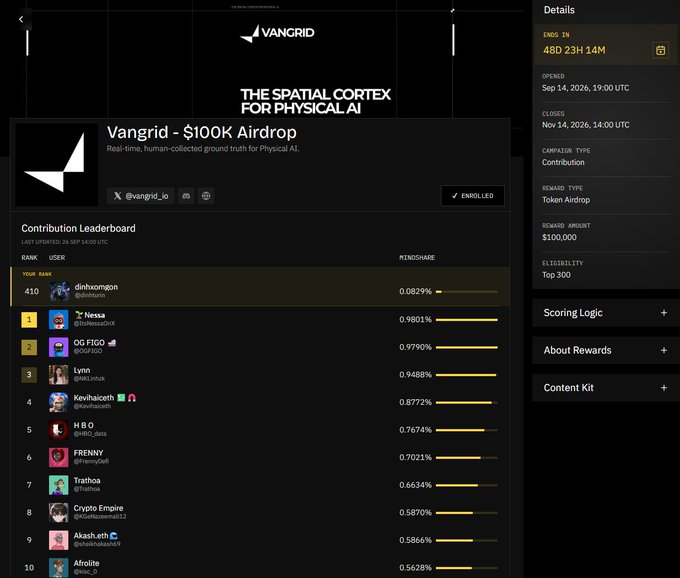Click the Details panel heading
The height and width of the screenshot is (578, 680).
(559, 10)
